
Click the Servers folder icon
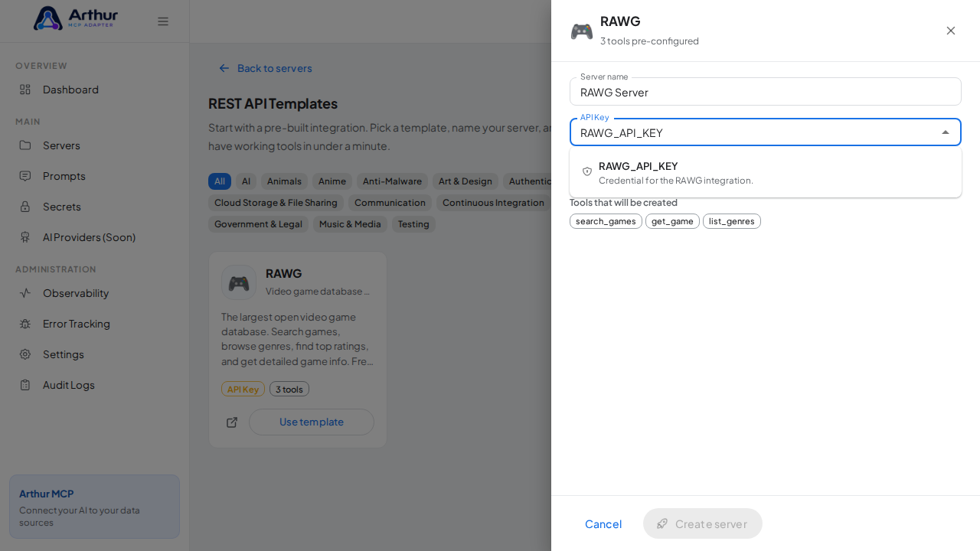click(25, 145)
